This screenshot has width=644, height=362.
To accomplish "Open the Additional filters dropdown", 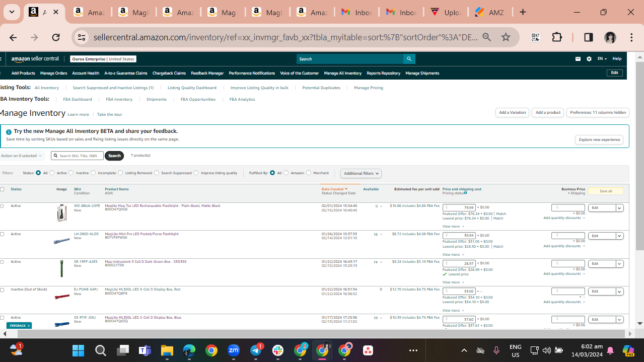I will click(361, 173).
